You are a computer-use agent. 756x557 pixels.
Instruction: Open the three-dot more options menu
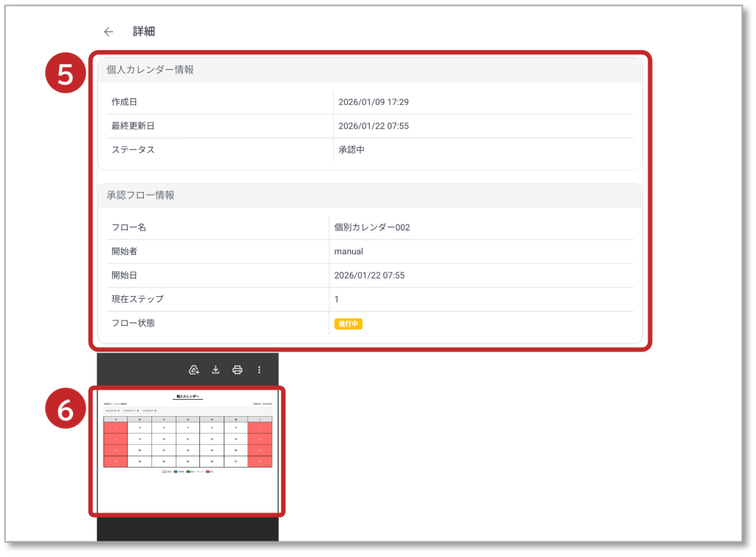(259, 370)
